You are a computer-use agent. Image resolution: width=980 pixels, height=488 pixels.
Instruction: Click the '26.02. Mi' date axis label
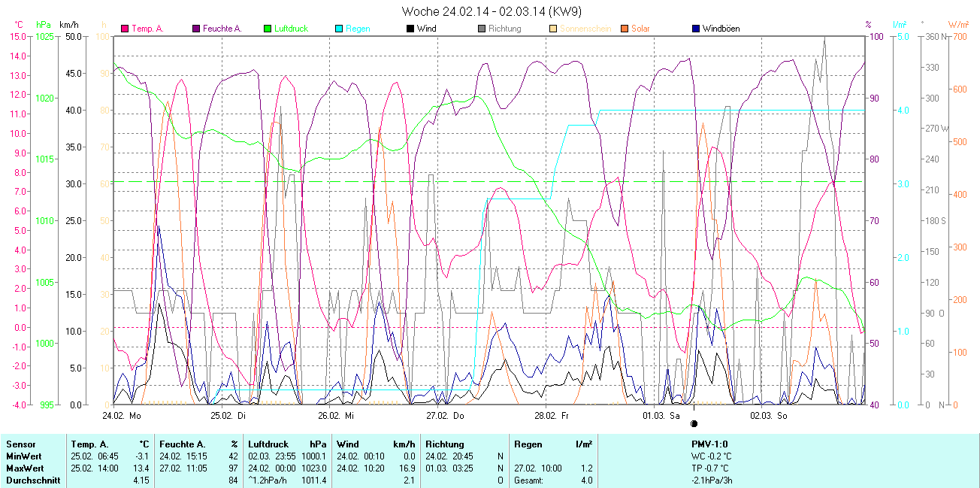[336, 415]
